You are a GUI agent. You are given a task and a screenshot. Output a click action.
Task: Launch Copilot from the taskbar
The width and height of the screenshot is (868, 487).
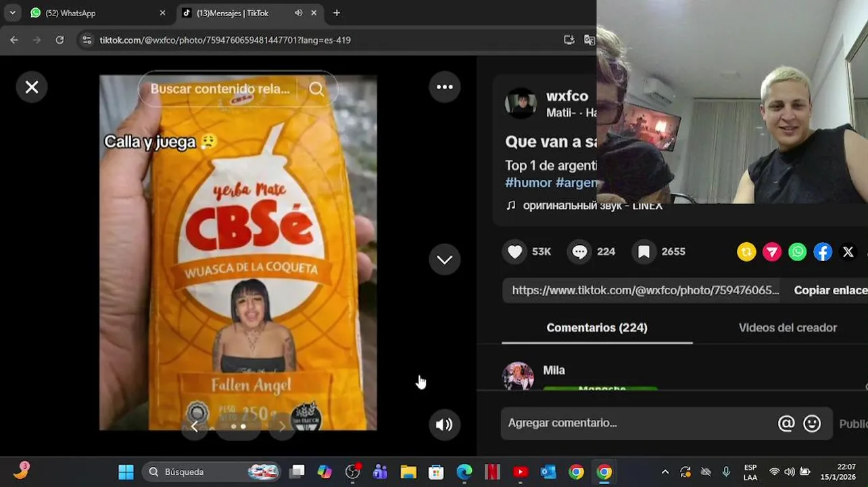324,472
